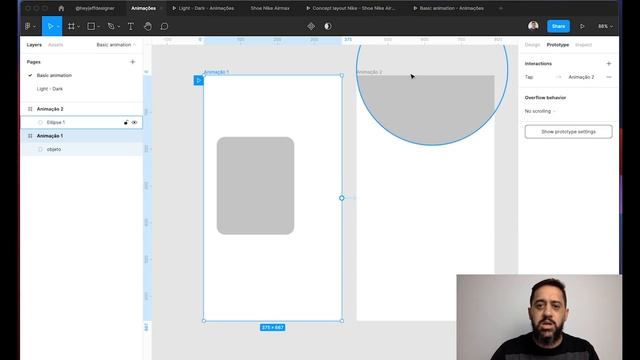
Task: Open the Light - Dark - Animações tab
Action: point(203,8)
